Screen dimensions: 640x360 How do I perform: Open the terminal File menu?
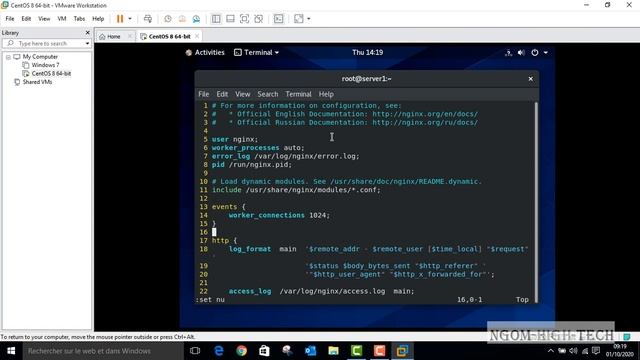pos(204,94)
